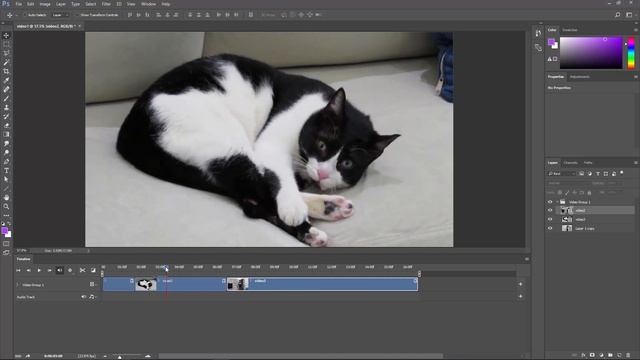Mute the Audio Track
The width and height of the screenshot is (640, 360).
click(83, 297)
